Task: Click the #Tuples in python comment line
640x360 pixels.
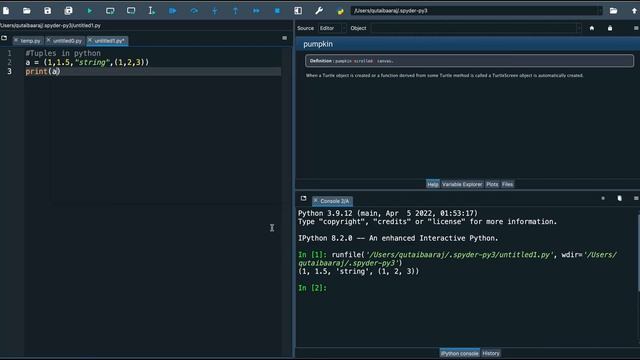Action: click(63, 53)
